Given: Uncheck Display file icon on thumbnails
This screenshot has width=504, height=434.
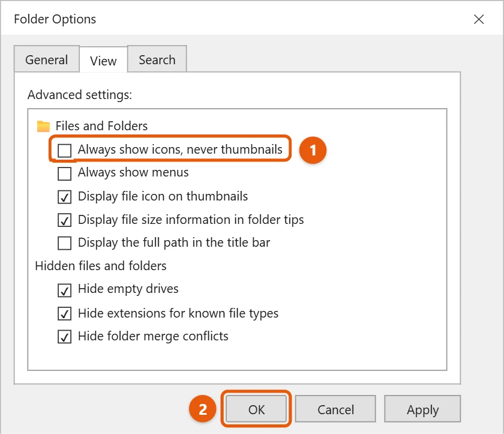Looking at the screenshot, I should 64,197.
